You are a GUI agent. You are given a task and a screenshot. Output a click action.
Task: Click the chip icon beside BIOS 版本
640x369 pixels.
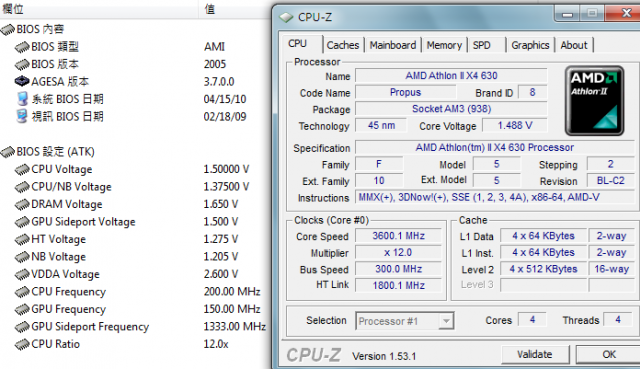tap(22, 64)
